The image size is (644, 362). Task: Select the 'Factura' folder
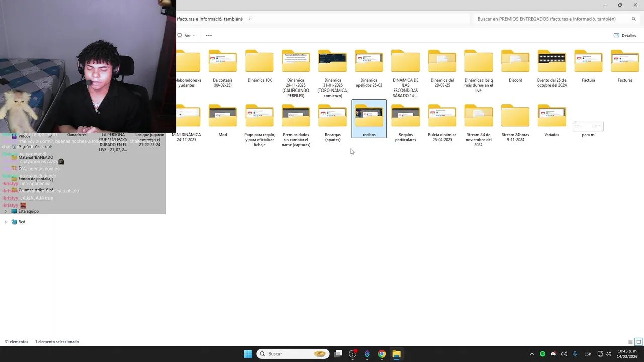[588, 67]
